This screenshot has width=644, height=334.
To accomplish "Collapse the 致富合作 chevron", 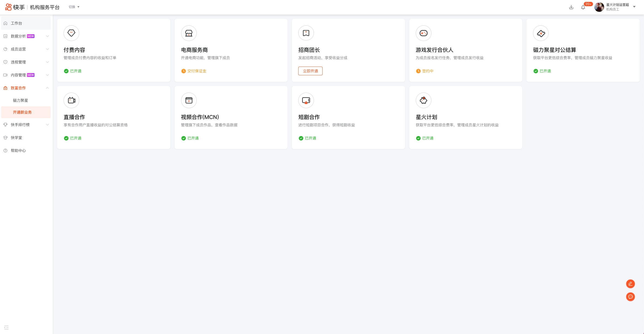I will (47, 88).
